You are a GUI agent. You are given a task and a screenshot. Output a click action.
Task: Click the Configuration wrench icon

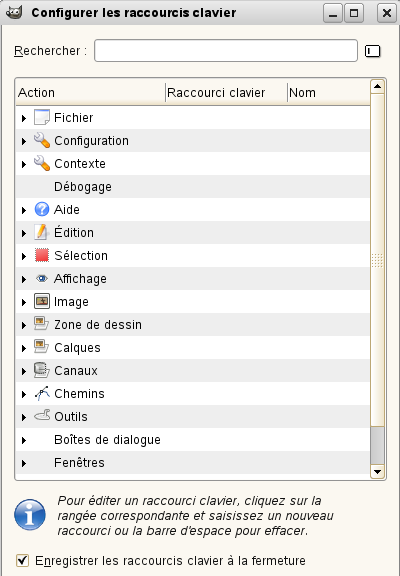tap(42, 140)
